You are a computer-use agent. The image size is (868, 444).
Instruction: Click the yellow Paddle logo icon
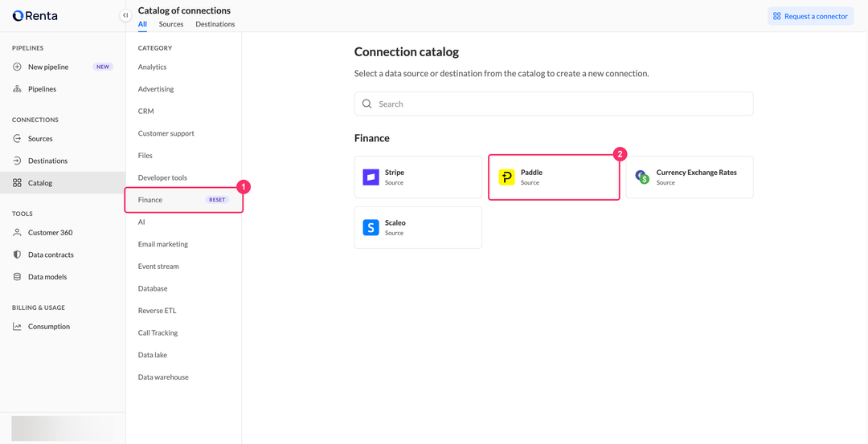(x=506, y=177)
